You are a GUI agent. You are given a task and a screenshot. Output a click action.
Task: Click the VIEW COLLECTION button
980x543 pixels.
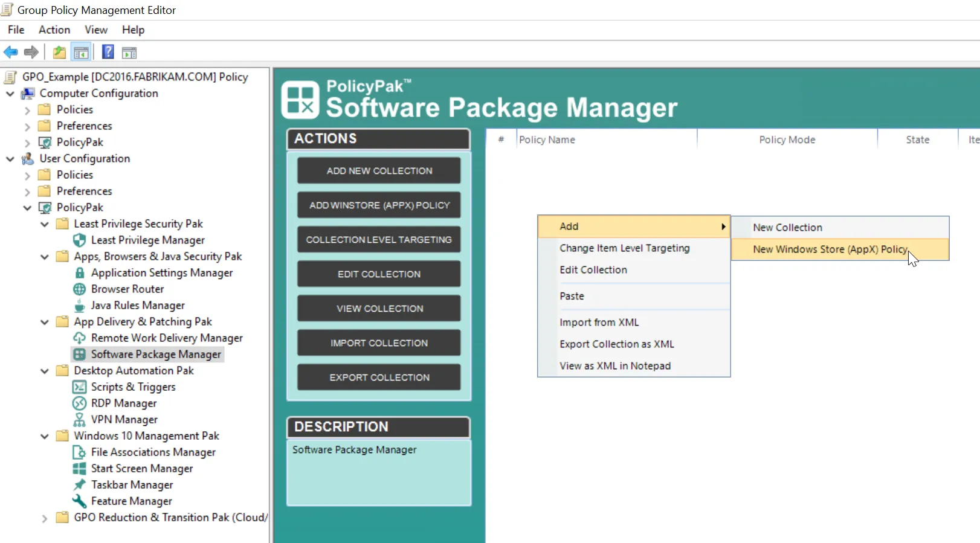click(x=379, y=309)
